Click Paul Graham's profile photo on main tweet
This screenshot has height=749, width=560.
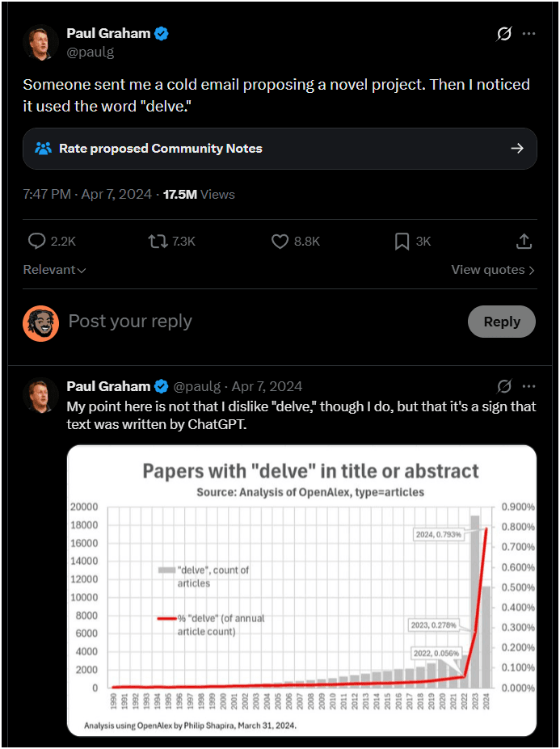point(40,42)
